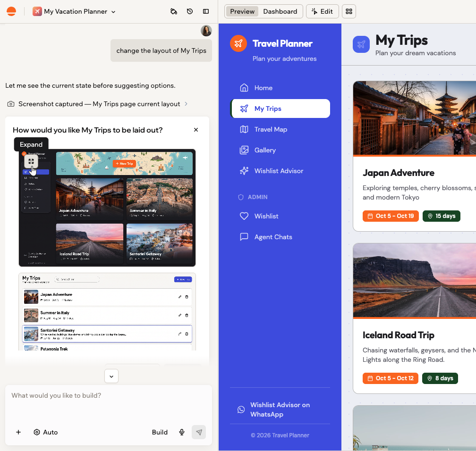
Task: Click the Wishlist Advisor sparkle icon
Action: [x=244, y=171]
